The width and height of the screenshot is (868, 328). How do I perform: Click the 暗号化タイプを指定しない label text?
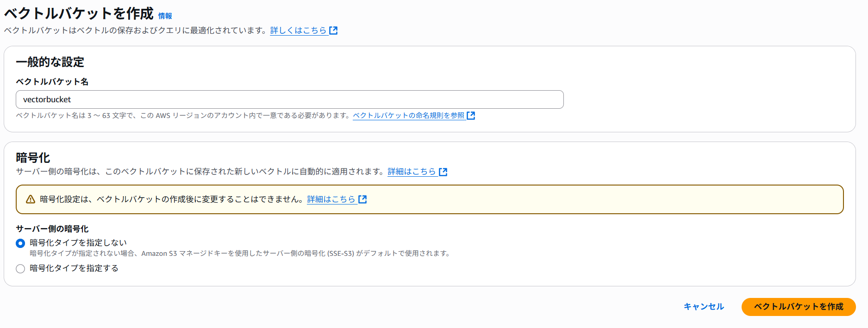78,243
